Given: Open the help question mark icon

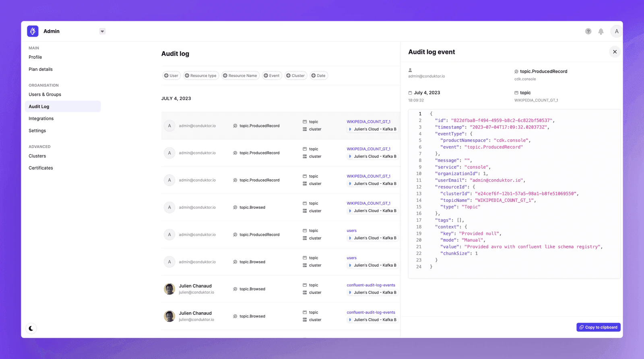Looking at the screenshot, I should tap(588, 31).
